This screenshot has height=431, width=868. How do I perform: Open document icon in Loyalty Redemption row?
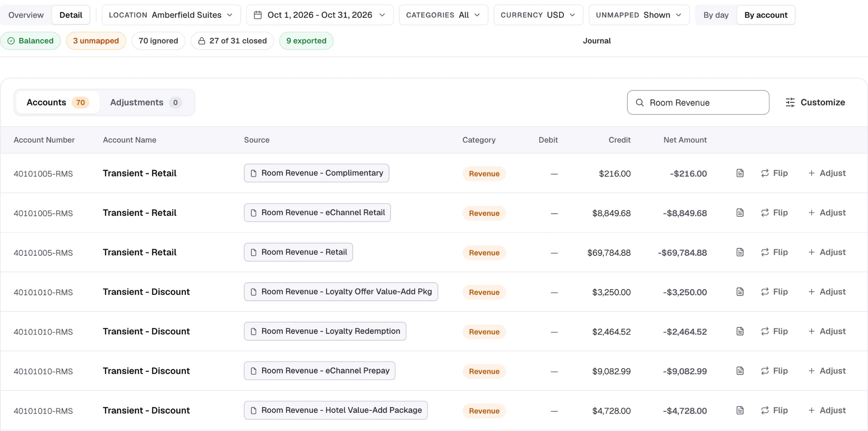click(x=740, y=331)
